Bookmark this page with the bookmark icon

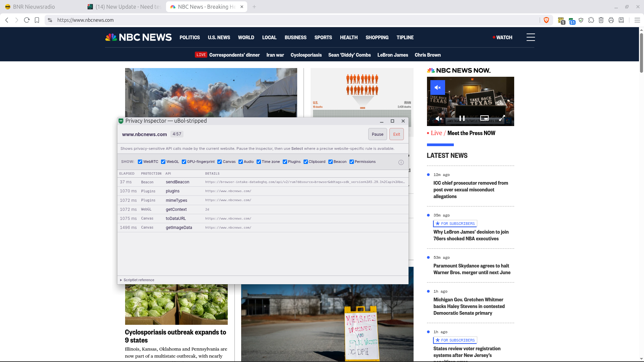[37, 20]
